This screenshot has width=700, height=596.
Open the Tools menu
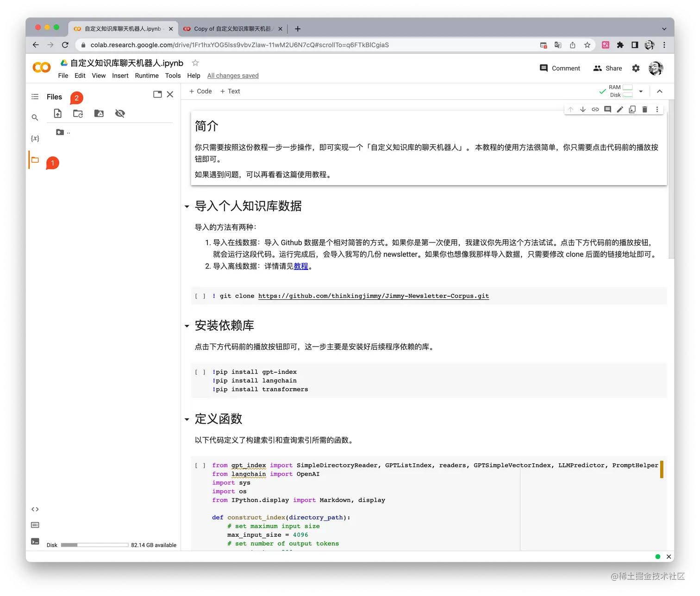click(x=173, y=75)
